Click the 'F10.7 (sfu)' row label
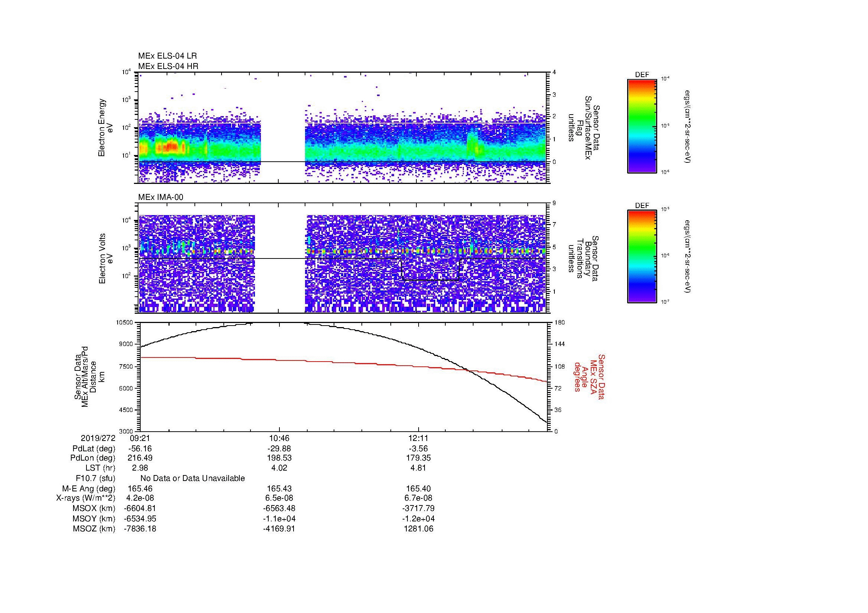The image size is (868, 613). point(95,478)
